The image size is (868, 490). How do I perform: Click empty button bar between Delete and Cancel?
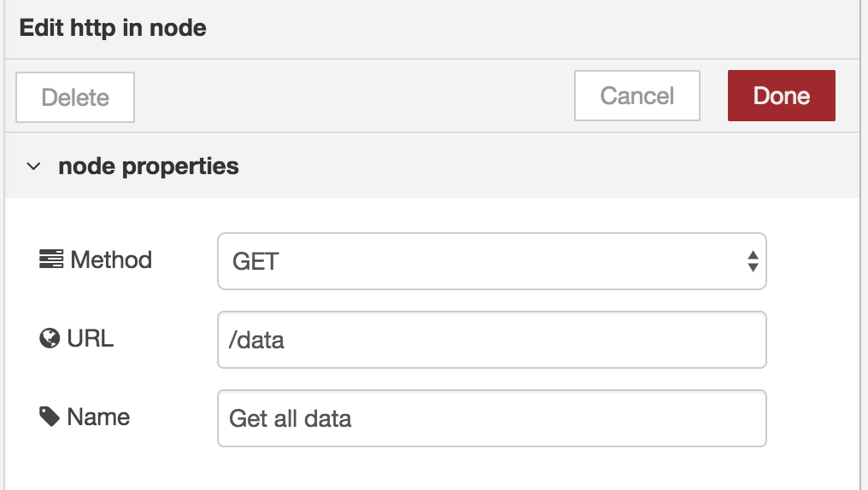pos(355,96)
